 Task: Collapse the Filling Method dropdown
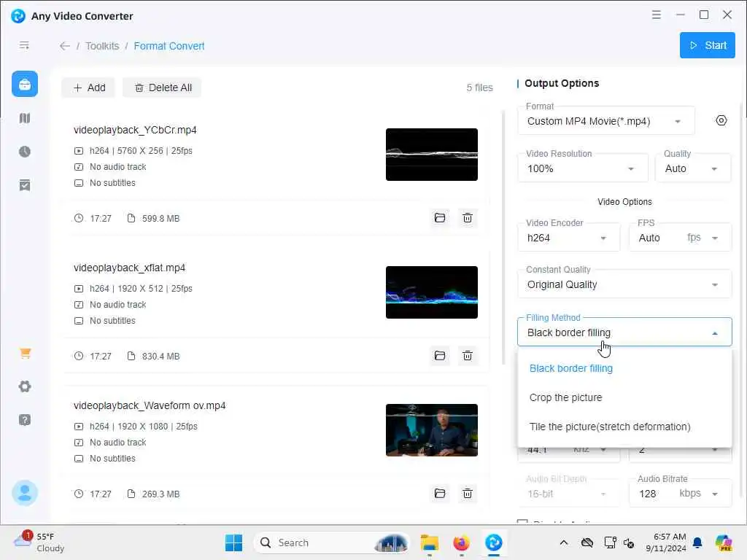(x=624, y=332)
